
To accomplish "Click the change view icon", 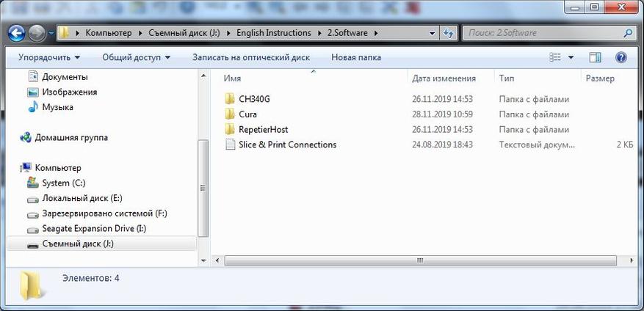I will click(x=556, y=57).
